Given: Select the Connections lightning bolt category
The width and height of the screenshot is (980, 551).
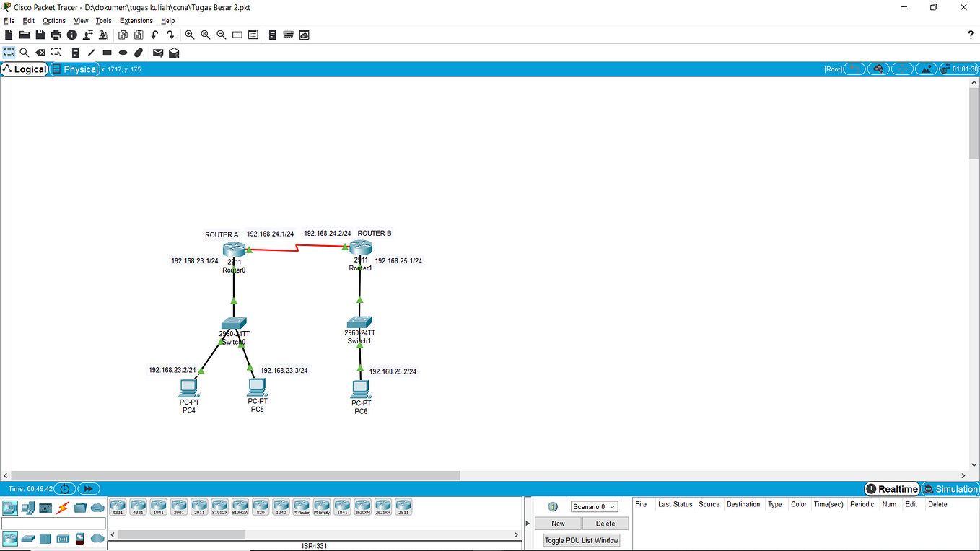Looking at the screenshot, I should coord(63,508).
